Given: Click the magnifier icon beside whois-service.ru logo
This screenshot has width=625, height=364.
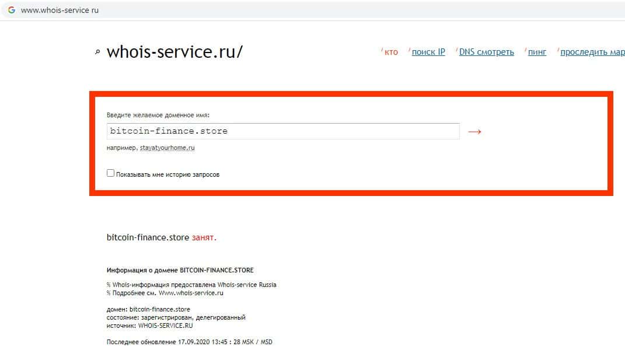Looking at the screenshot, I should pyautogui.click(x=97, y=52).
